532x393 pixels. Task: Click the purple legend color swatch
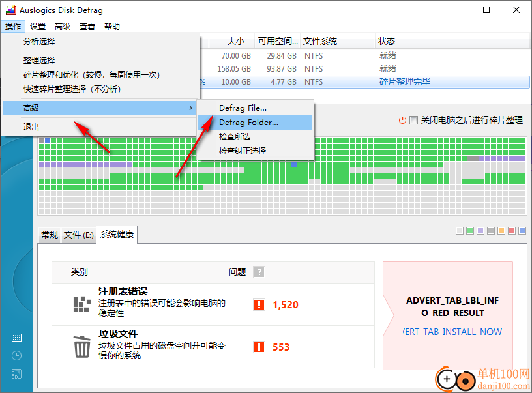(480, 231)
